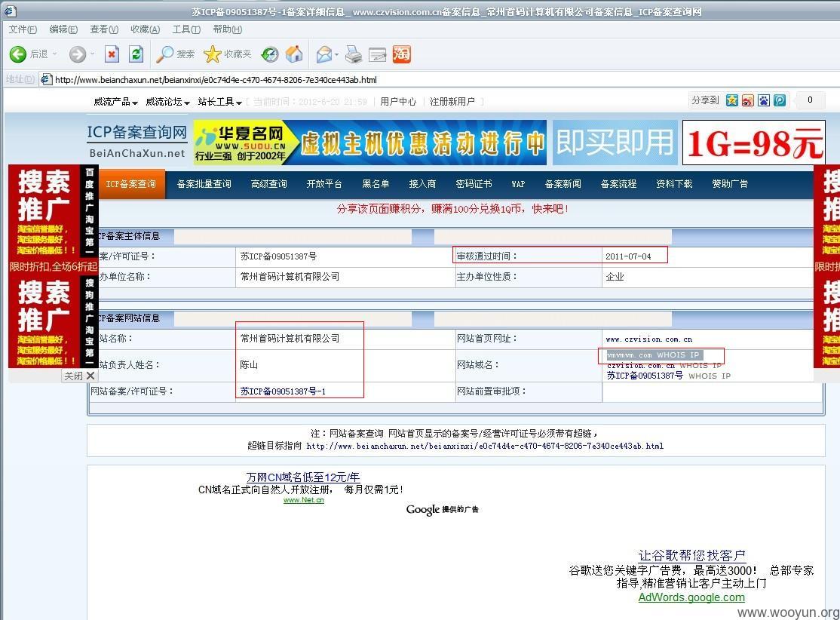Viewport: 840px width, 620px height.
Task: Click 苏ICP备09051387号-1 record number link
Action: (x=283, y=391)
